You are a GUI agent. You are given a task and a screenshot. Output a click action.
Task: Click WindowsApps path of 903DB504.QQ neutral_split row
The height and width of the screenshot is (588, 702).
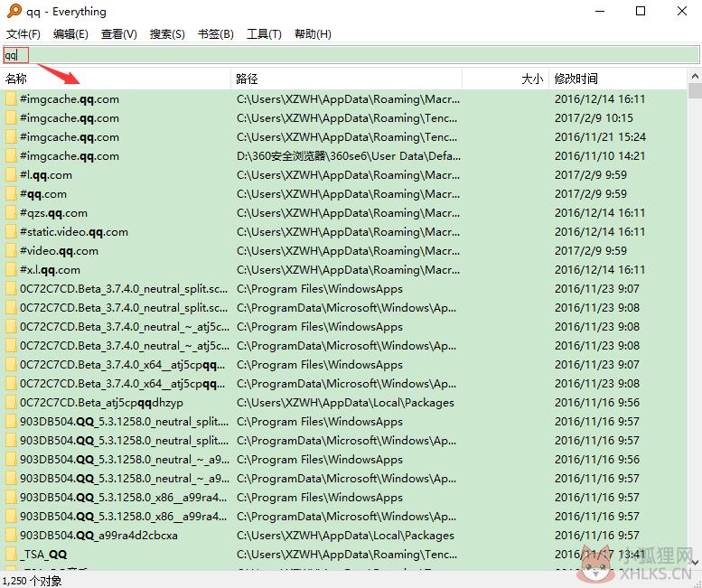tap(320, 422)
